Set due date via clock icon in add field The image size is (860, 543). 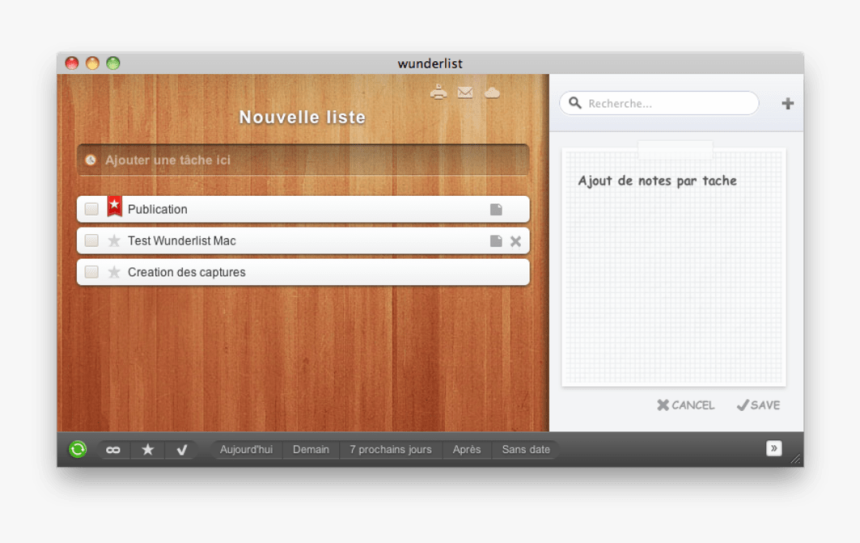point(90,160)
